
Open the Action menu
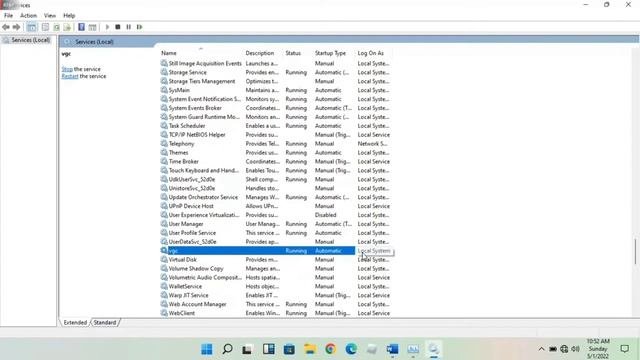(x=28, y=16)
